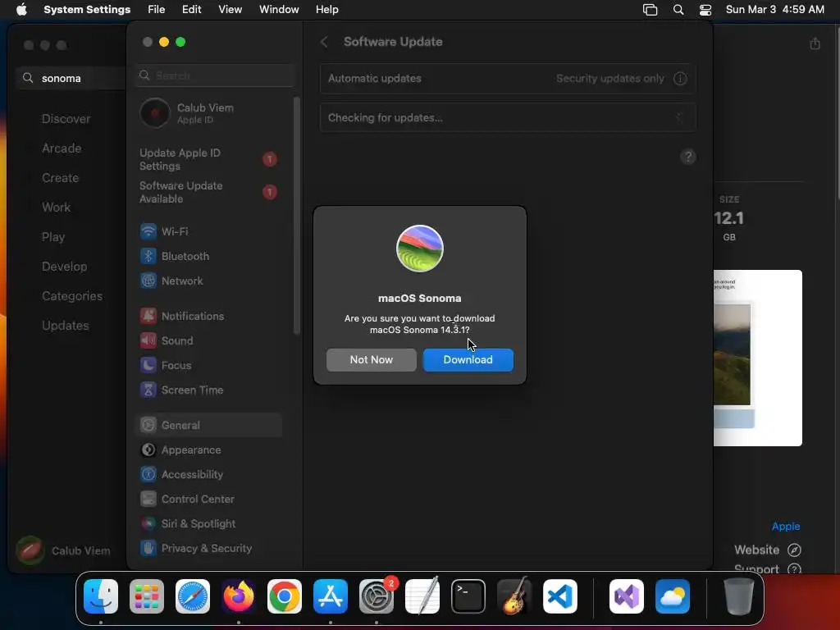Click App Store search field with sonoma
This screenshot has width=840, height=630.
click(x=71, y=78)
